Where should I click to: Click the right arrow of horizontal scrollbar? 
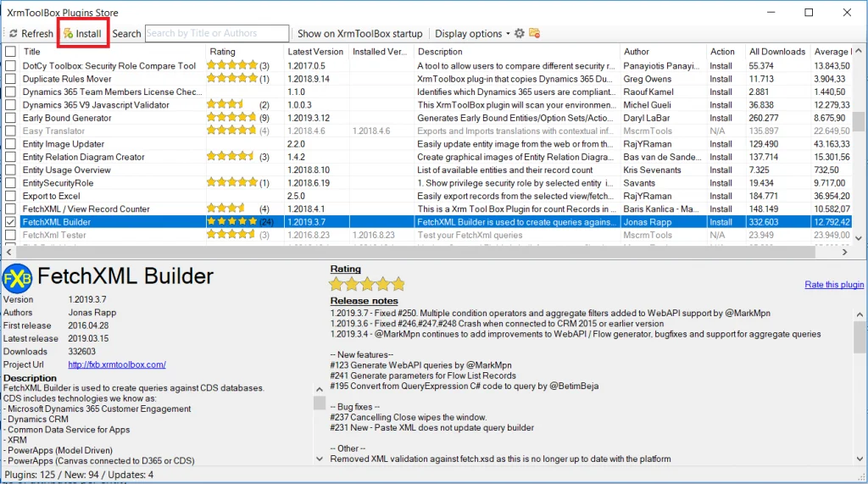pos(845,252)
